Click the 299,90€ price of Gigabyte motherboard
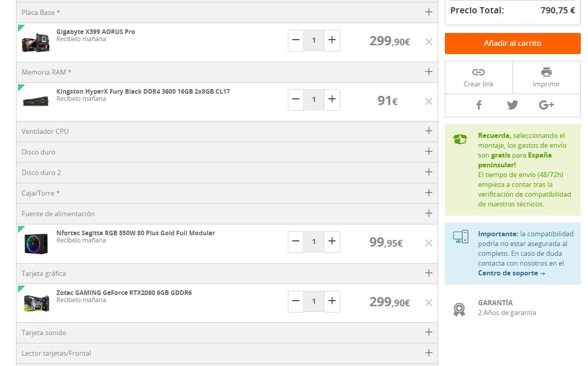 390,41
